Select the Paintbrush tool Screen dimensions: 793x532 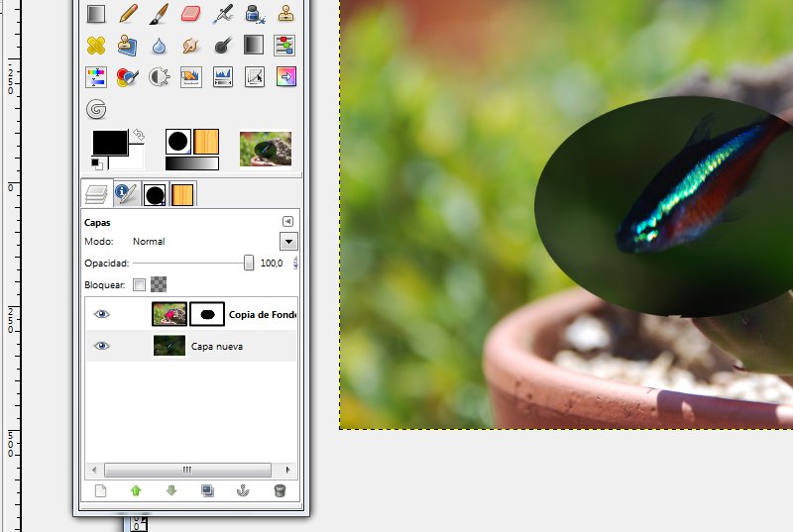[160, 14]
